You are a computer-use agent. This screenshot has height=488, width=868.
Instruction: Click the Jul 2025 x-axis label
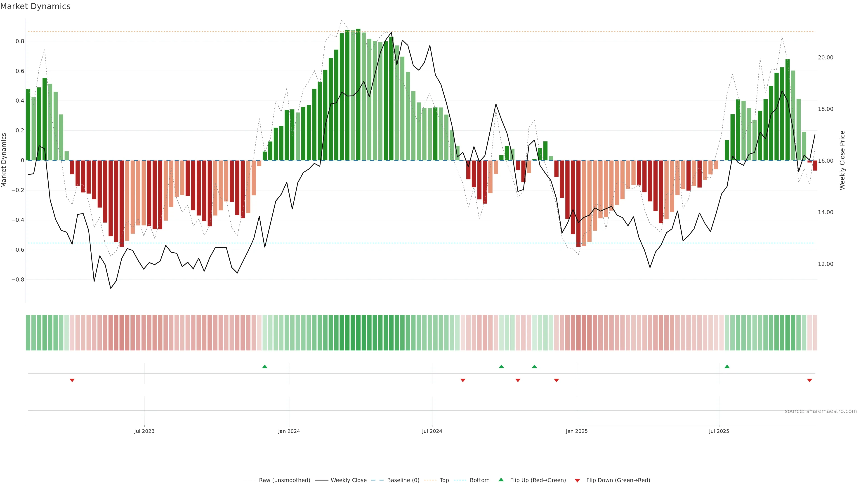click(x=719, y=431)
